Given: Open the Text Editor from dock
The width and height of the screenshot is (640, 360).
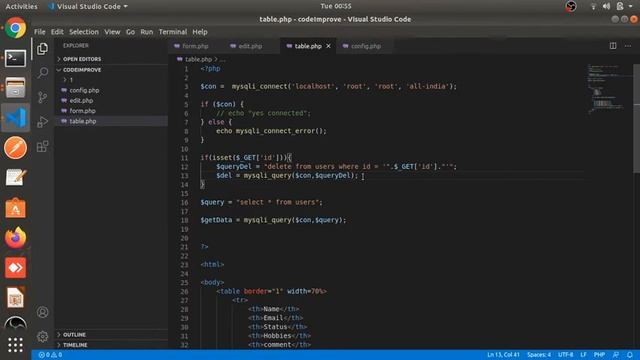Looking at the screenshot, I should coord(16,178).
